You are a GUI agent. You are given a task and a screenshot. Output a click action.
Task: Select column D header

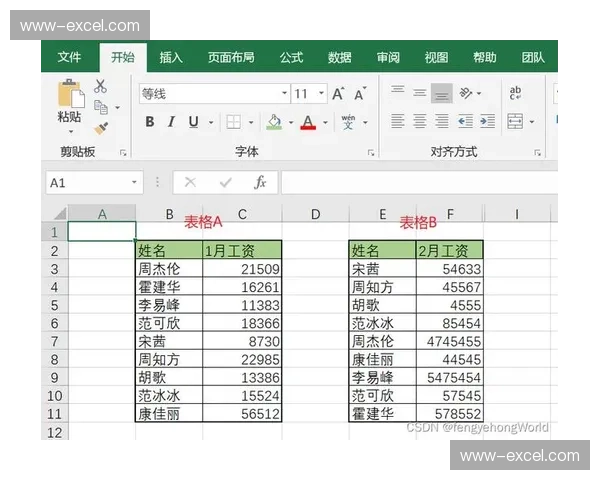[x=315, y=214]
